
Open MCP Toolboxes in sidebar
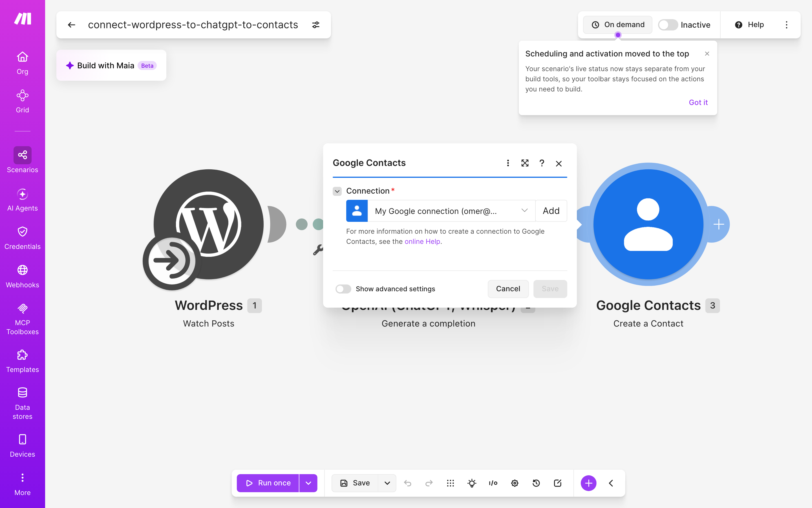[x=23, y=319]
